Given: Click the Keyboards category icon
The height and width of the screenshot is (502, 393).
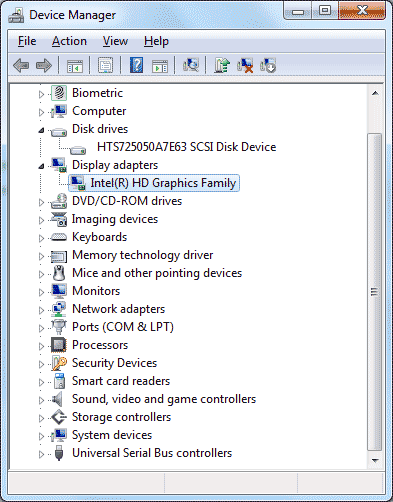Looking at the screenshot, I should (59, 237).
